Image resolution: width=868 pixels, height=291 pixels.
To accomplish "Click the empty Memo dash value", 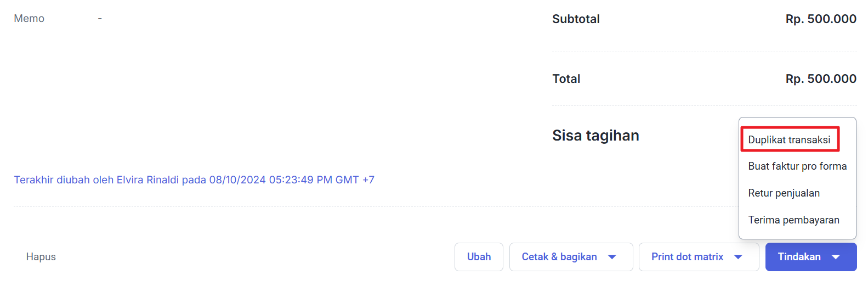I will (x=100, y=19).
